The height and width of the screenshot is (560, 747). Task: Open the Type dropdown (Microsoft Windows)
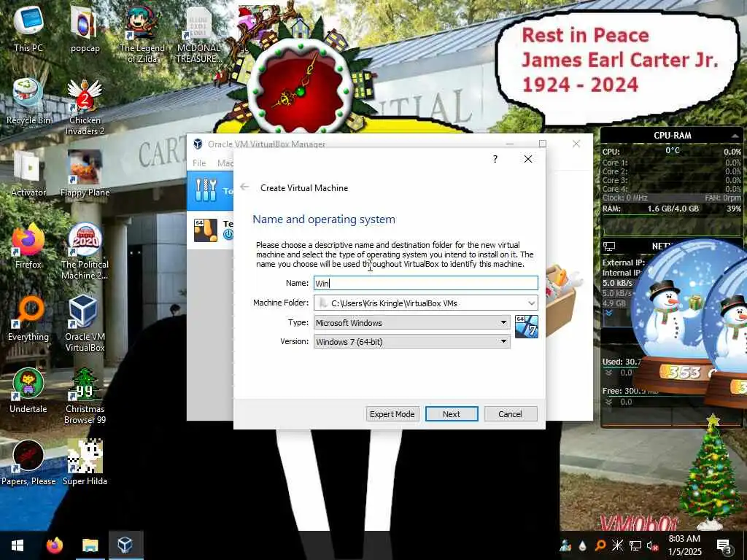[x=412, y=323]
